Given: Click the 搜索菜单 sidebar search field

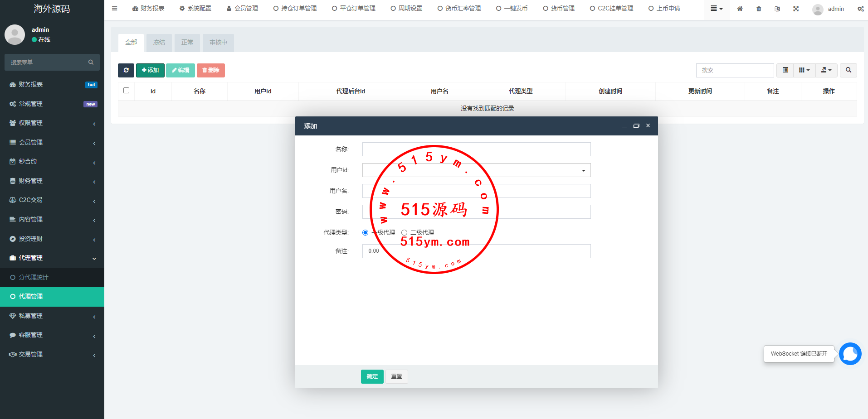Looking at the screenshot, I should (x=48, y=63).
